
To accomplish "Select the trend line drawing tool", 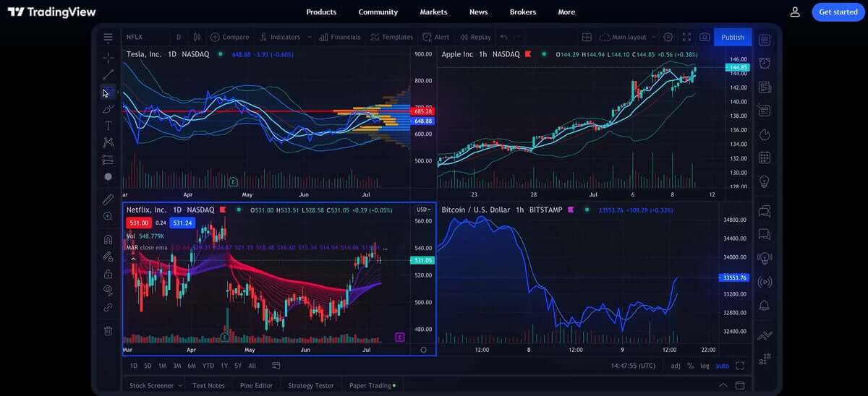I will pyautogui.click(x=108, y=74).
